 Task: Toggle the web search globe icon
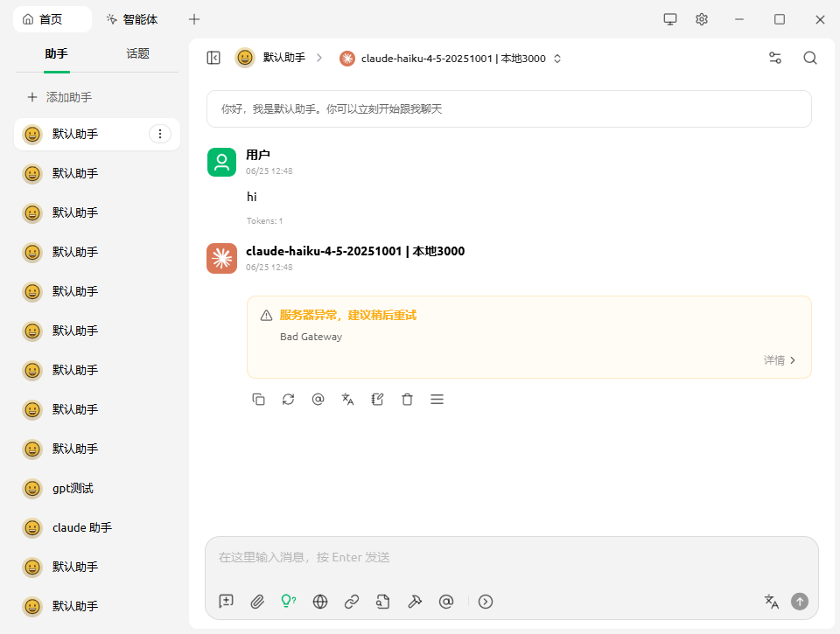320,602
